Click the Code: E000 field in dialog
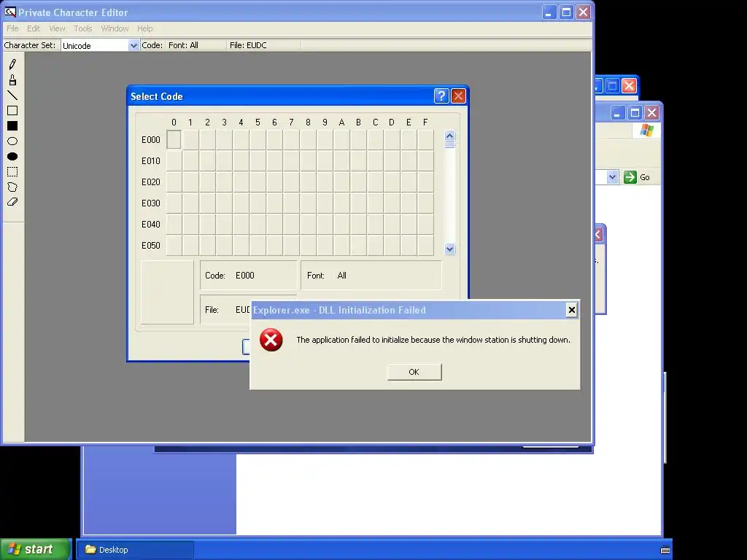The height and width of the screenshot is (560, 747). [248, 275]
